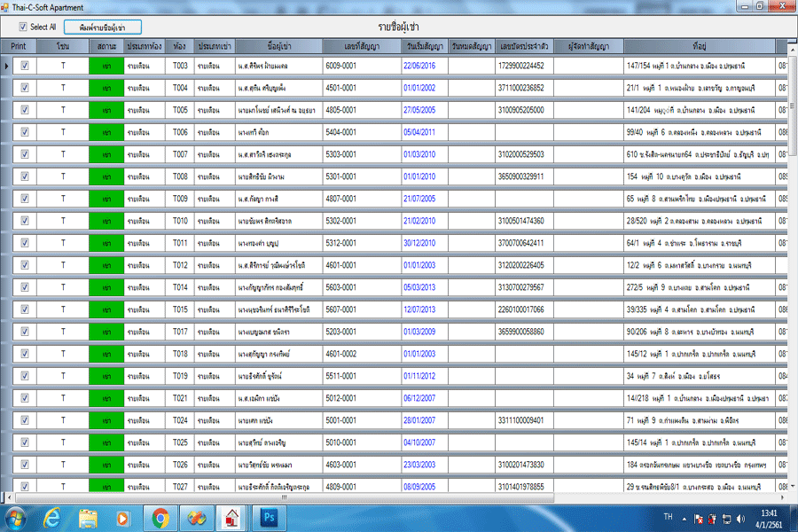The width and height of the screenshot is (798, 532).
Task: Open Google Chrome from the taskbar
Action: tap(160, 517)
